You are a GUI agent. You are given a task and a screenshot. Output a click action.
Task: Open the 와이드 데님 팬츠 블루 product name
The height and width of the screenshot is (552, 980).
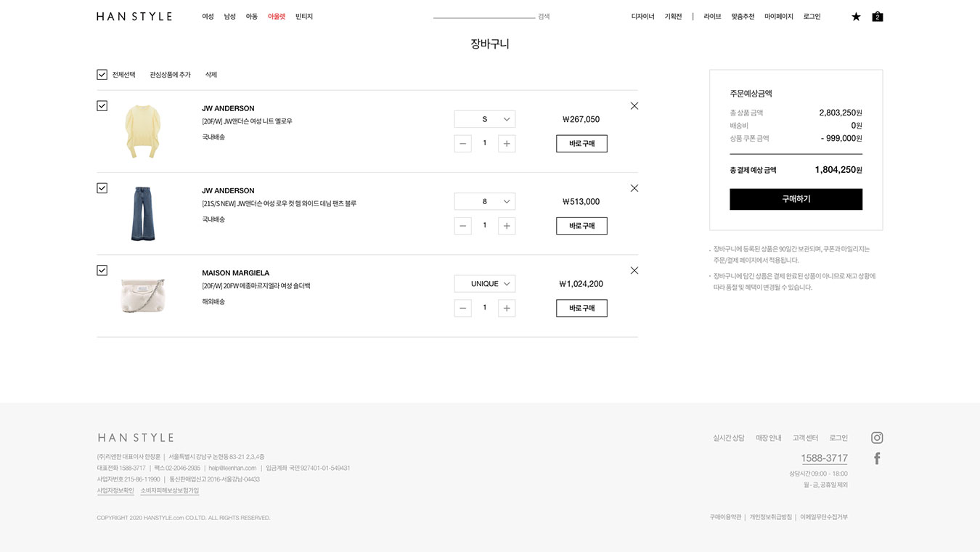point(279,203)
